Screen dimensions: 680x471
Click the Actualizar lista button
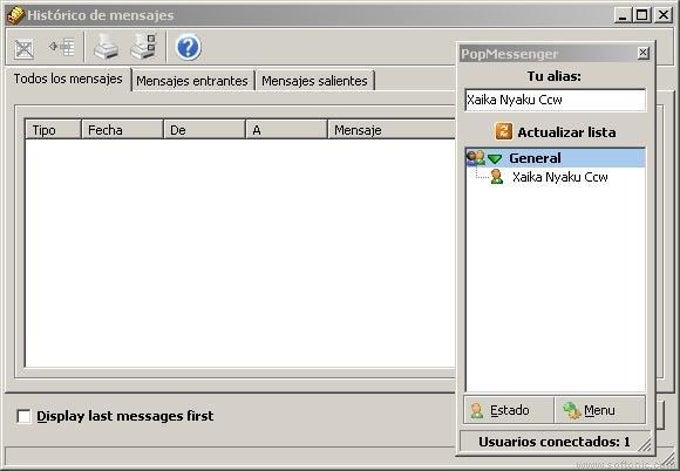coord(555,132)
